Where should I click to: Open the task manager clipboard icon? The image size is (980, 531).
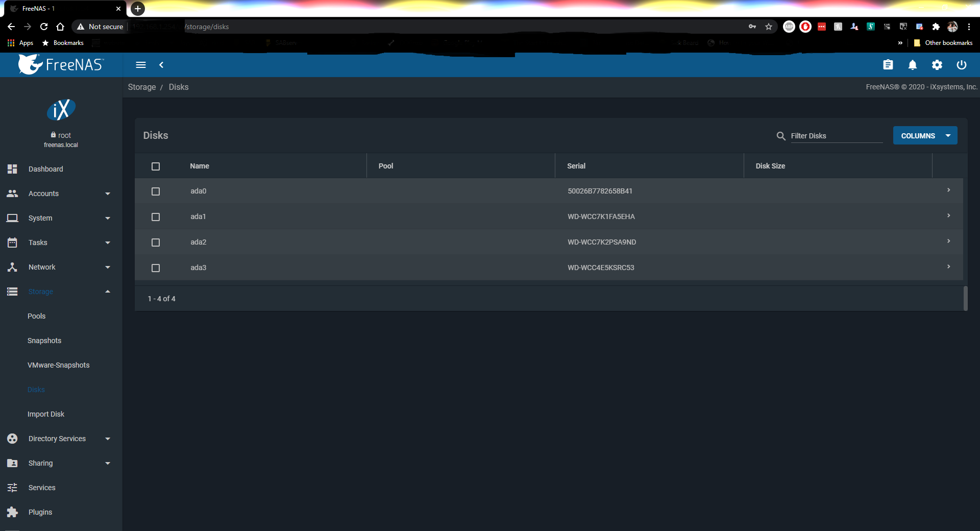tap(888, 65)
